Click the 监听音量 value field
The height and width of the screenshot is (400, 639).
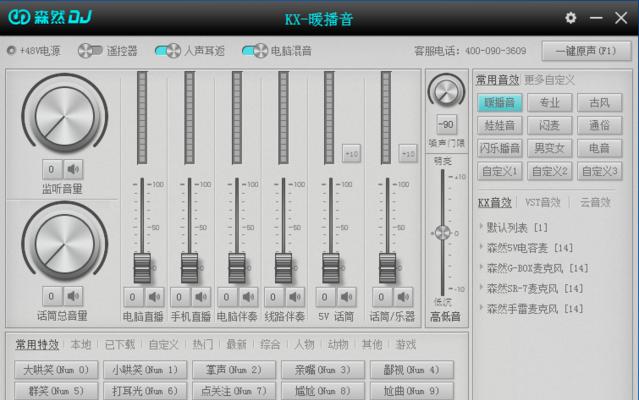pos(52,169)
